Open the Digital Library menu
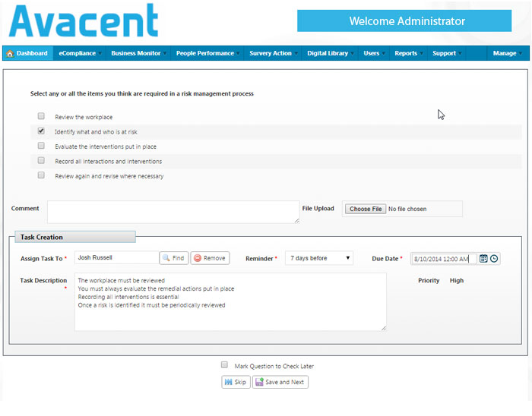The height and width of the screenshot is (416, 532). point(330,53)
